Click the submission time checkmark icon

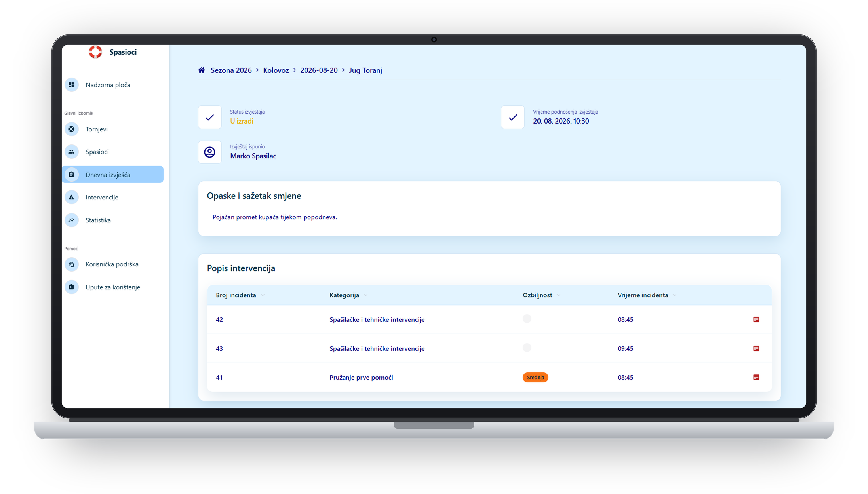click(513, 117)
